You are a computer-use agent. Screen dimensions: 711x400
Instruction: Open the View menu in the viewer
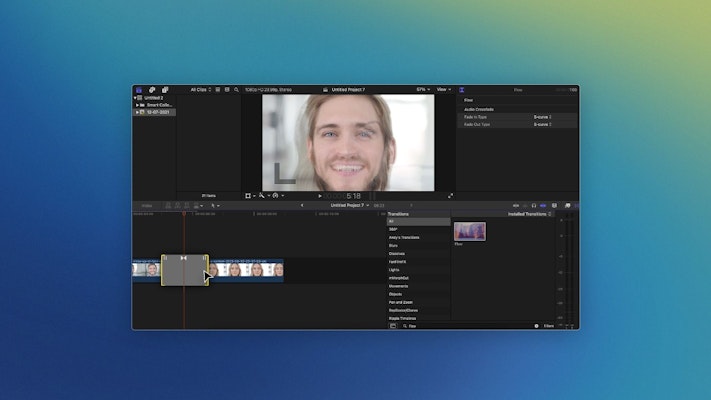443,89
